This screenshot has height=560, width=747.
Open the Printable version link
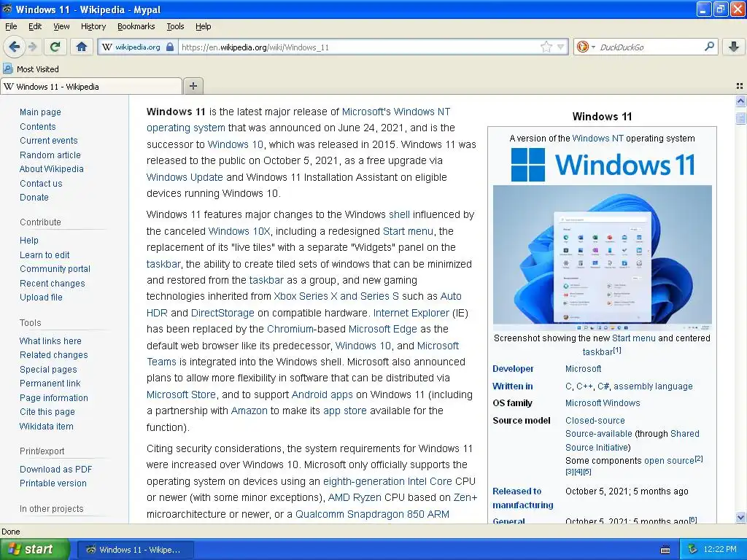point(53,483)
